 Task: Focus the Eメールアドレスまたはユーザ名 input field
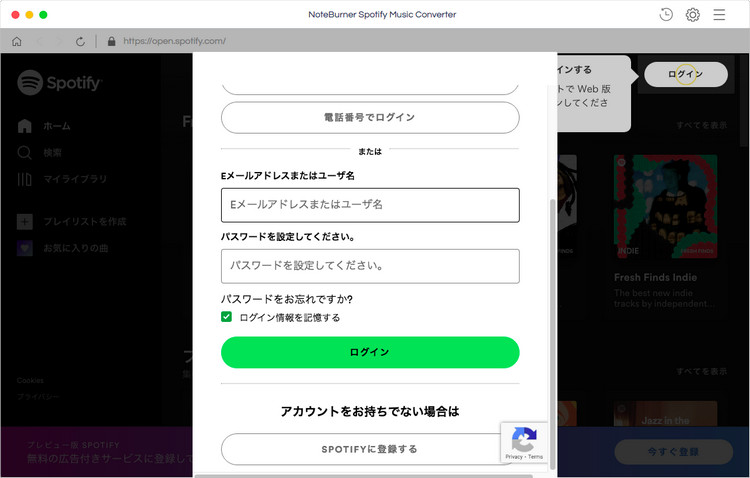pos(370,205)
